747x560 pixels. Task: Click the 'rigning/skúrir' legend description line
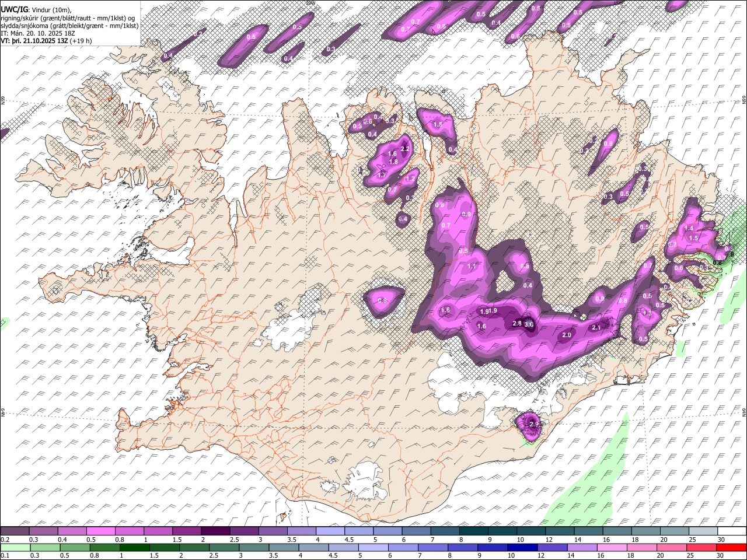pyautogui.click(x=68, y=17)
